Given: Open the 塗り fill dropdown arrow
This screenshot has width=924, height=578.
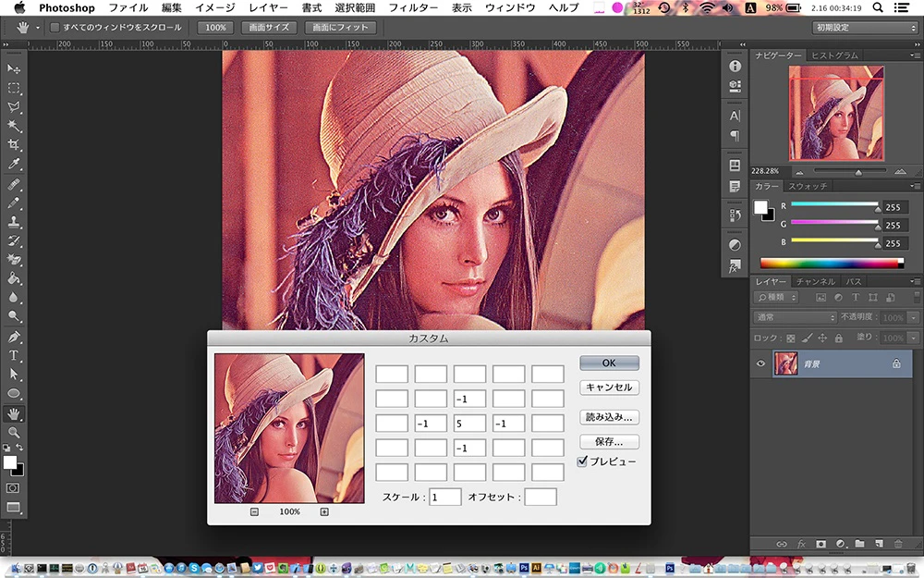Looking at the screenshot, I should pyautogui.click(x=914, y=338).
